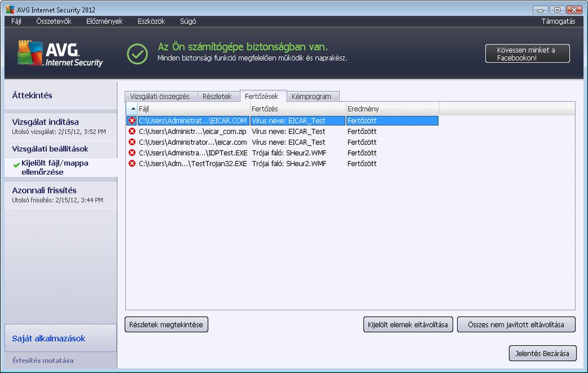Screen dimensions: 588x373
Task: Sort by the Eredmény column header
Action: (392, 109)
